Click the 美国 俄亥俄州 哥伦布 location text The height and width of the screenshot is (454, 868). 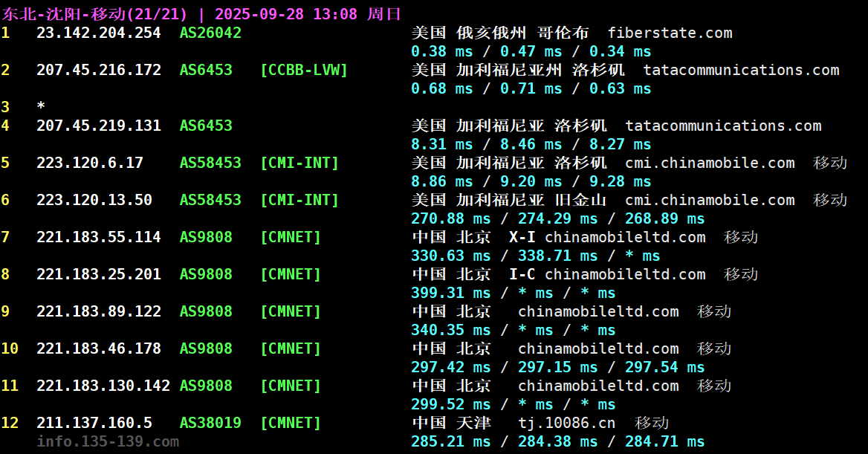pyautogui.click(x=500, y=33)
